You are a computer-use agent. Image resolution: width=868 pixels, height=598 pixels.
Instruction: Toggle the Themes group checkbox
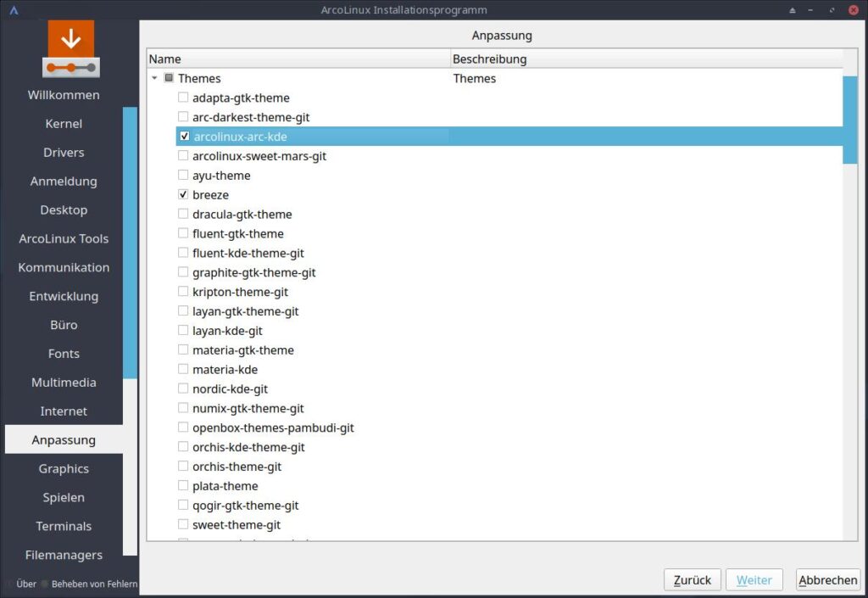(169, 78)
